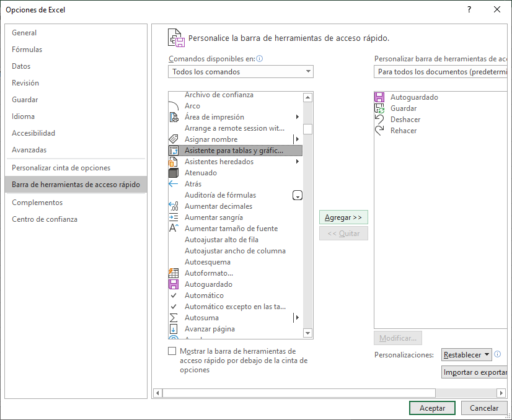Click the Modificar... button
Image resolution: width=512 pixels, height=420 pixels.
pos(398,338)
